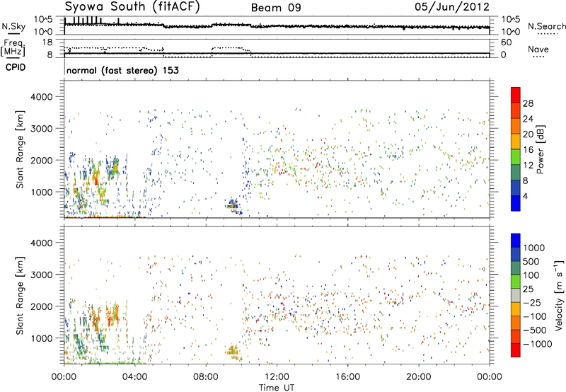Click the blue top of velocity colorbar

516,241
